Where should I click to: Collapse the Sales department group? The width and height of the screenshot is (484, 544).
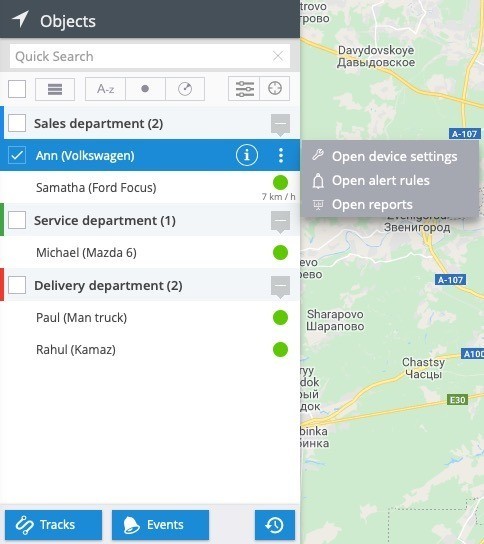pos(280,124)
